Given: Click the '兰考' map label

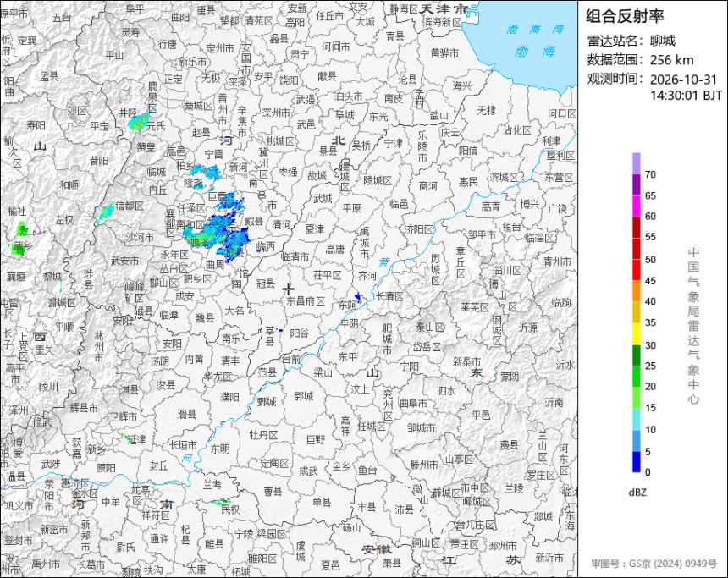Looking at the screenshot, I should [212, 484].
